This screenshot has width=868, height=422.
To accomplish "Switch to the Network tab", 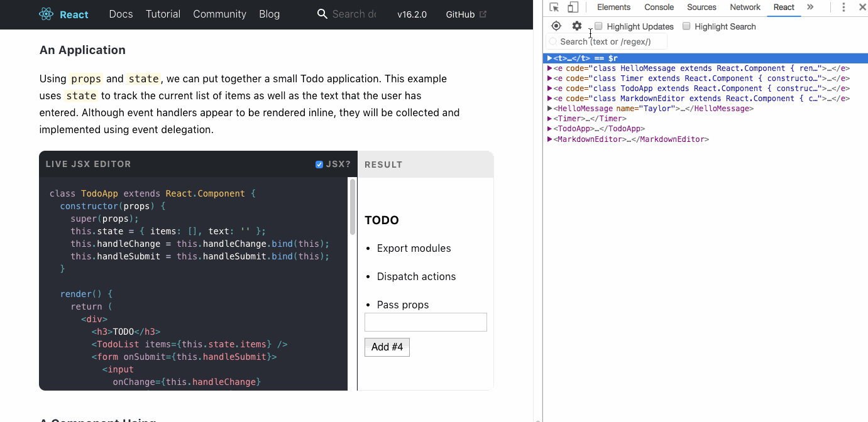I will (x=745, y=8).
